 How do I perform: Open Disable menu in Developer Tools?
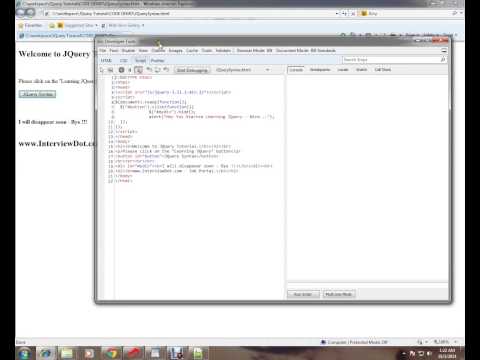pyautogui.click(x=128, y=51)
